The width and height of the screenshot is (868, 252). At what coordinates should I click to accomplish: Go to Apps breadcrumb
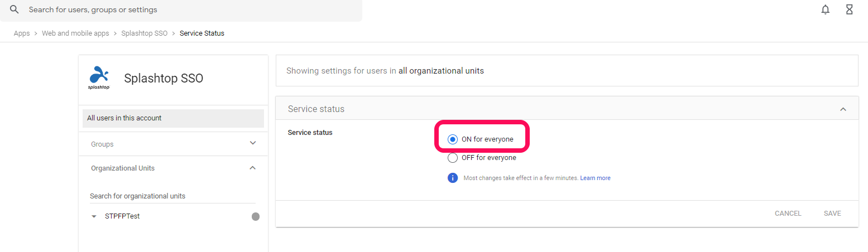coord(22,33)
